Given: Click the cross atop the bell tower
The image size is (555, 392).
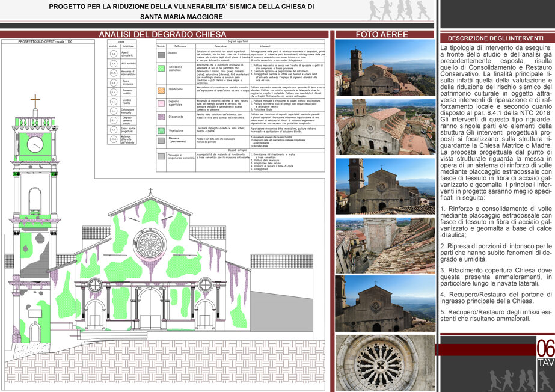Looking at the screenshot, I should click(x=35, y=102).
